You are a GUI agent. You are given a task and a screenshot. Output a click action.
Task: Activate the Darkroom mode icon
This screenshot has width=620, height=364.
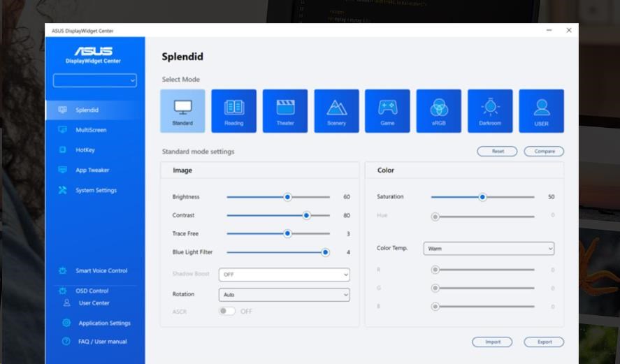tap(490, 110)
